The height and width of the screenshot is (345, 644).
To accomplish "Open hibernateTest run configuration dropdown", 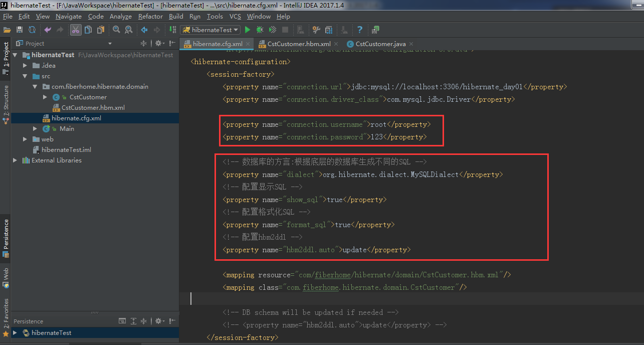I will pos(210,30).
